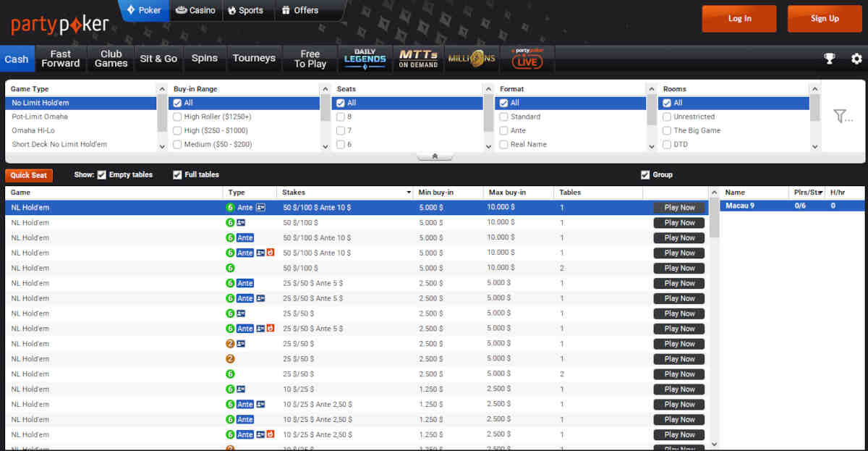Check the 8 seats filter
Image resolution: width=868 pixels, height=451 pixels.
(x=341, y=117)
